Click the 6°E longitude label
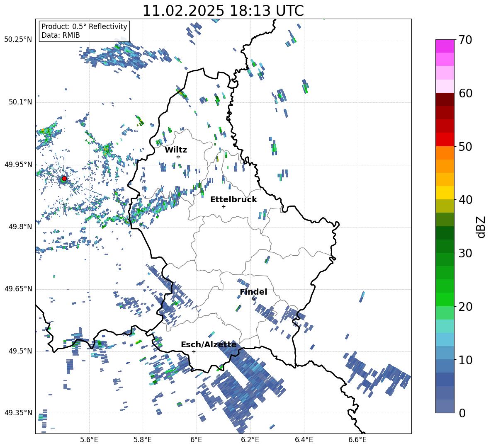491x448 pixels. point(196,440)
